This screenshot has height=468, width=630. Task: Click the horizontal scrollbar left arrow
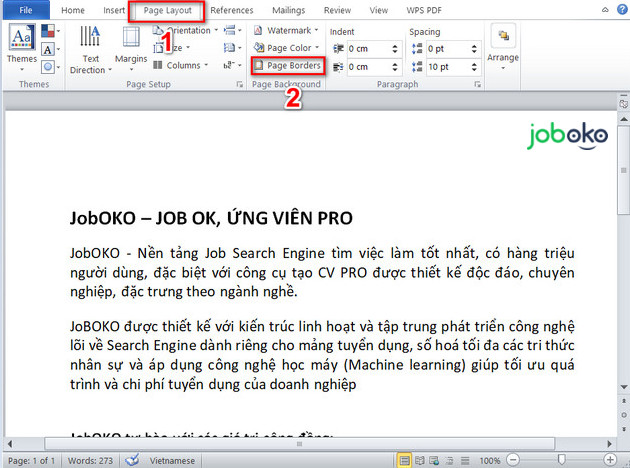click(10, 443)
